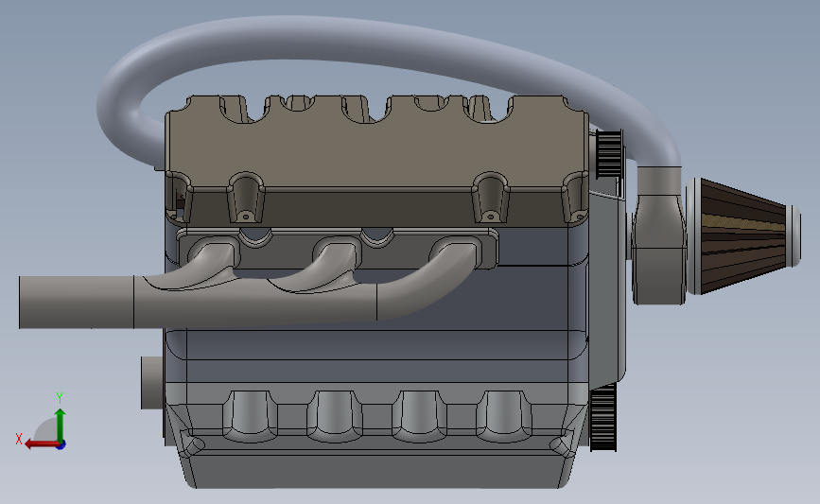This screenshot has width=820, height=504.
Task: Select the upper toothed timing pulley
Action: click(609, 154)
